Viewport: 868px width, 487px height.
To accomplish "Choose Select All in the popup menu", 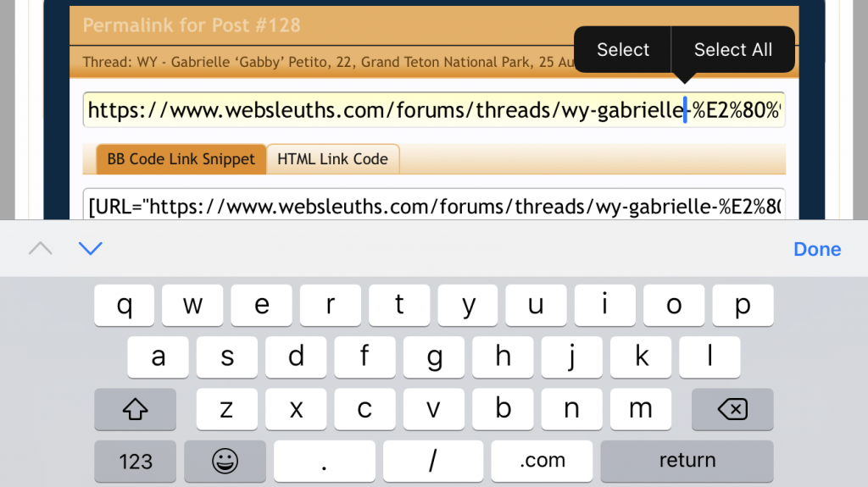I will (732, 50).
